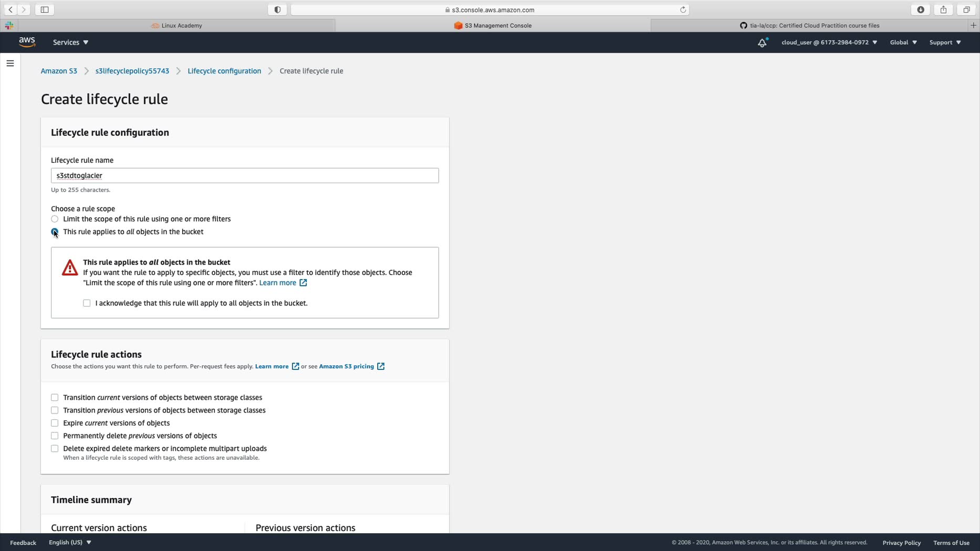The image size is (980, 551).
Task: Go to the AWS console home logo
Action: point(27,42)
